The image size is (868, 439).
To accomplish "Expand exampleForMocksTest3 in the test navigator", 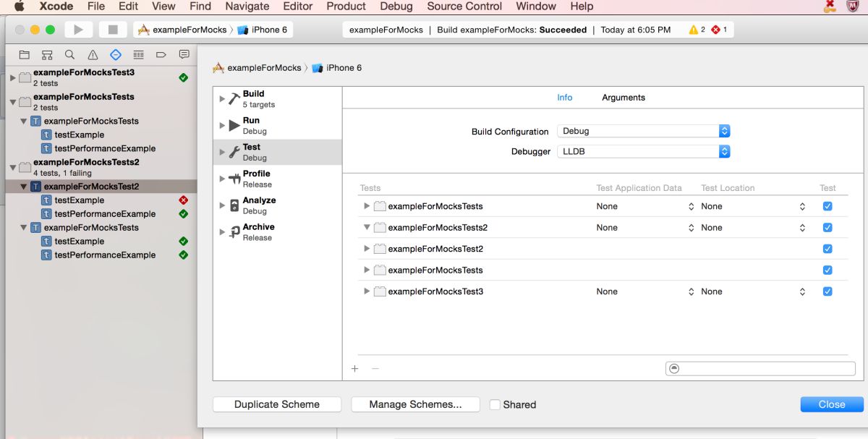I will click(x=13, y=77).
